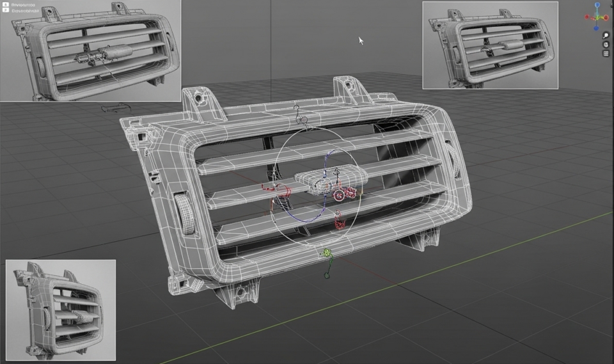
Task: Select the top-left reference render thumbnail
Action: (x=90, y=51)
